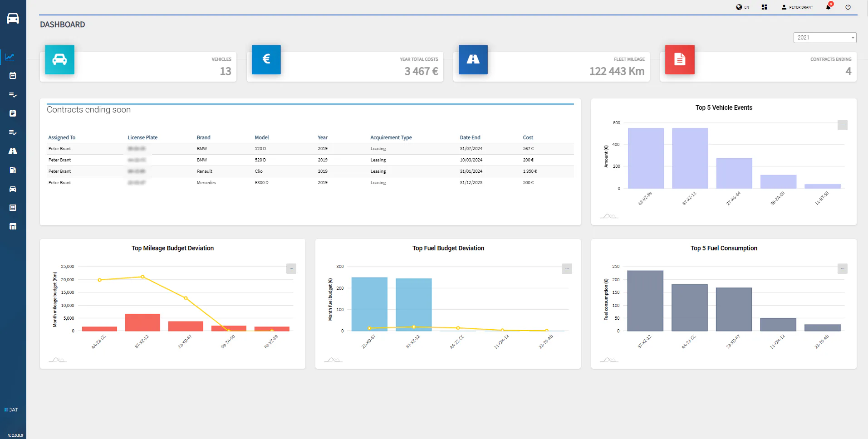The image size is (868, 439).
Task: Open Top 5 Fuel Consumption chart menu
Action: click(x=843, y=268)
